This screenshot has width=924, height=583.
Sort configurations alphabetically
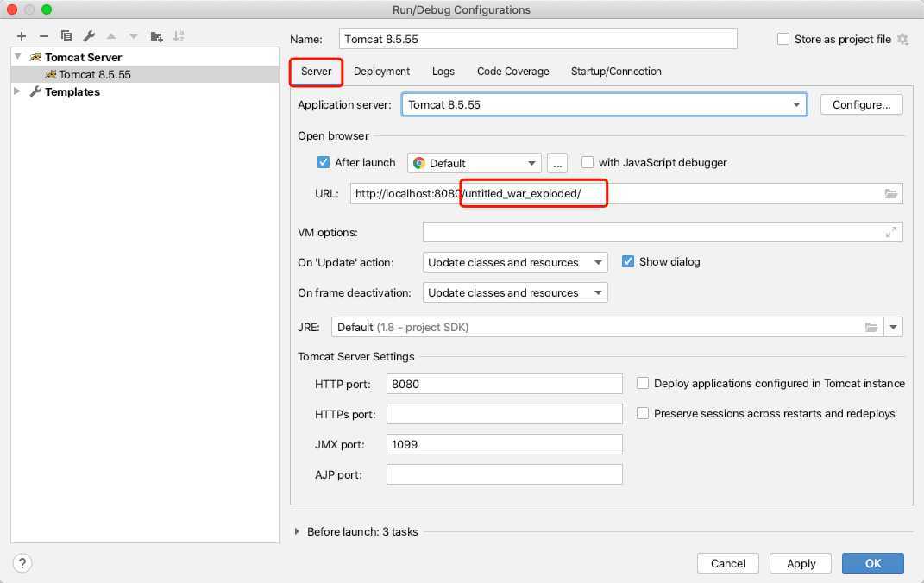point(179,36)
